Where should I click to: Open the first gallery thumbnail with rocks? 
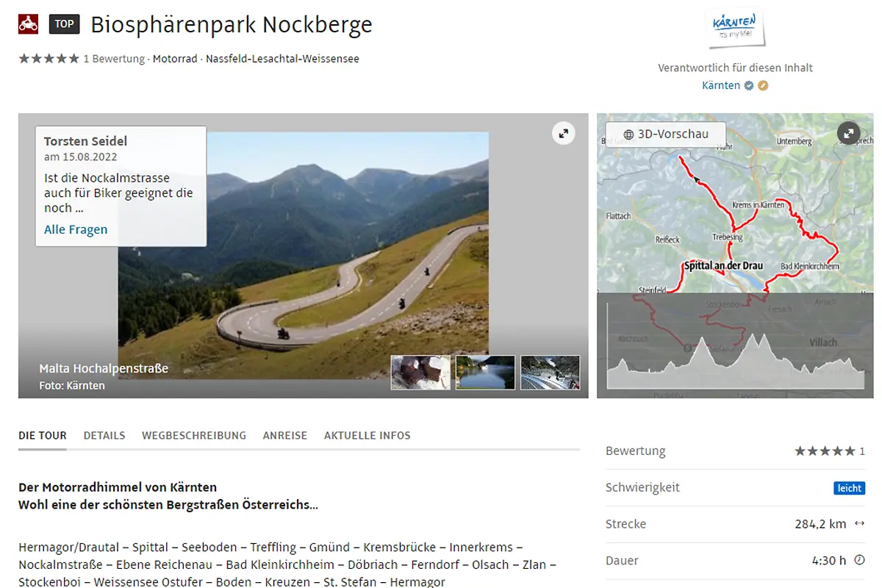pyautogui.click(x=420, y=372)
